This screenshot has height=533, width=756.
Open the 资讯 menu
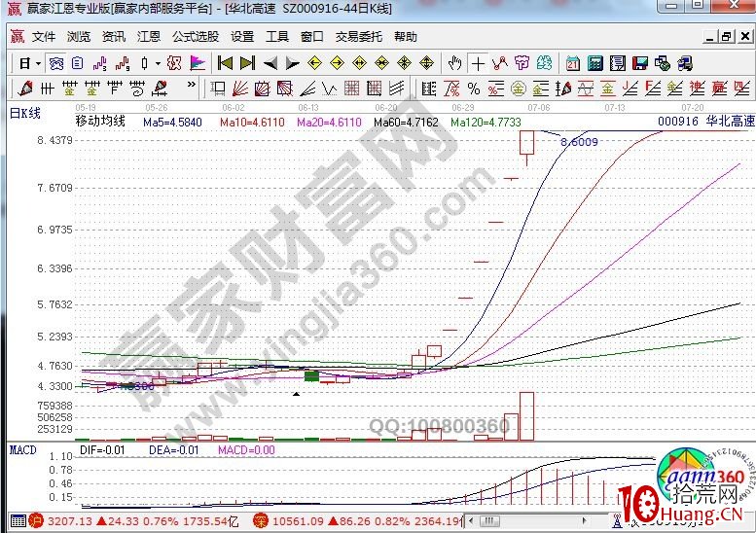click(x=114, y=37)
